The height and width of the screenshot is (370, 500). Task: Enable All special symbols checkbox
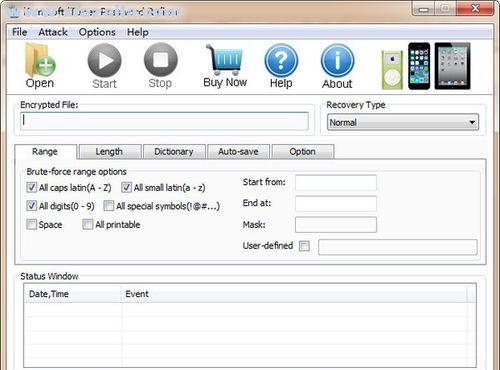(109, 206)
